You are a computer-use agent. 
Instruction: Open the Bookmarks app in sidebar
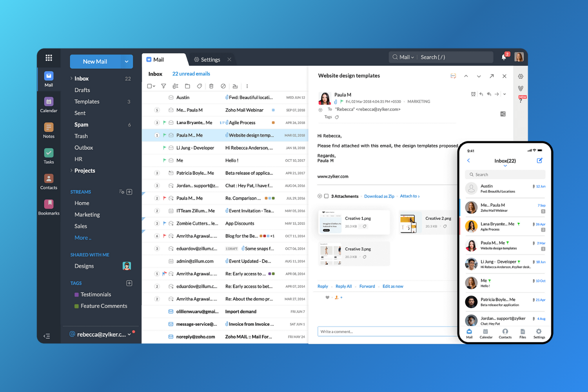point(49,207)
